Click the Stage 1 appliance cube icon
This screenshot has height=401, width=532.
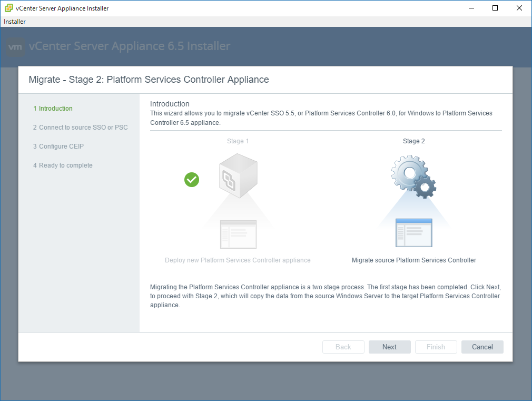pyautogui.click(x=238, y=175)
